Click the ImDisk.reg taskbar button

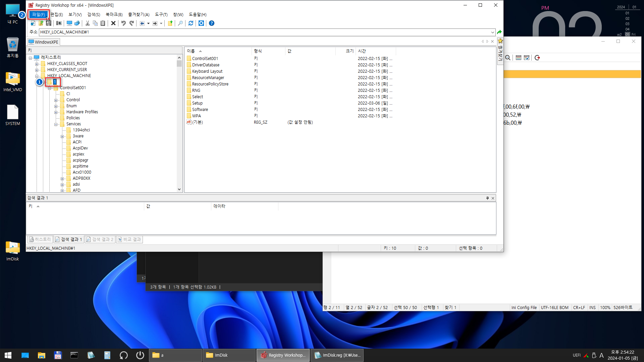[337, 355]
